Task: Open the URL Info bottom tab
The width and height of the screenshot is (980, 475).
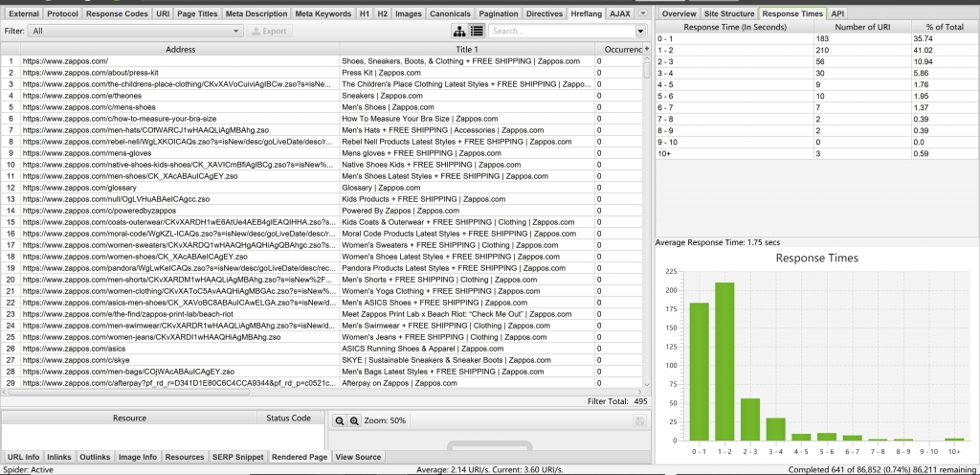Action: tap(24, 457)
